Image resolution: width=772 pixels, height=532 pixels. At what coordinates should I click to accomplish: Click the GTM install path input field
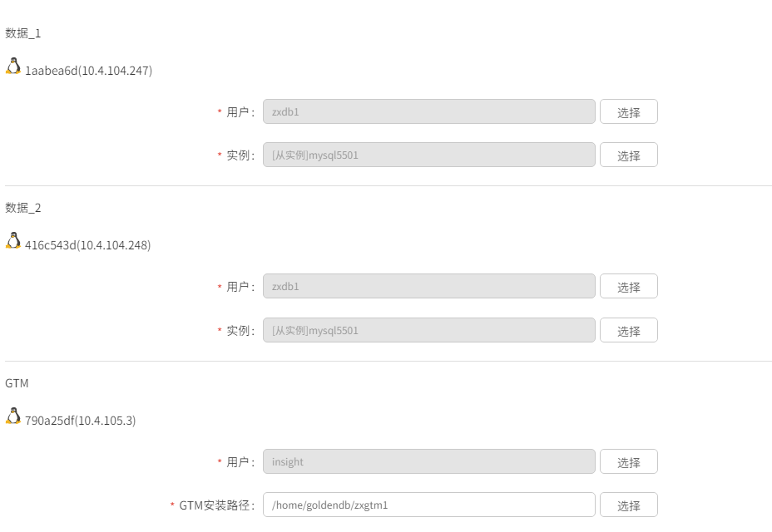(x=428, y=505)
